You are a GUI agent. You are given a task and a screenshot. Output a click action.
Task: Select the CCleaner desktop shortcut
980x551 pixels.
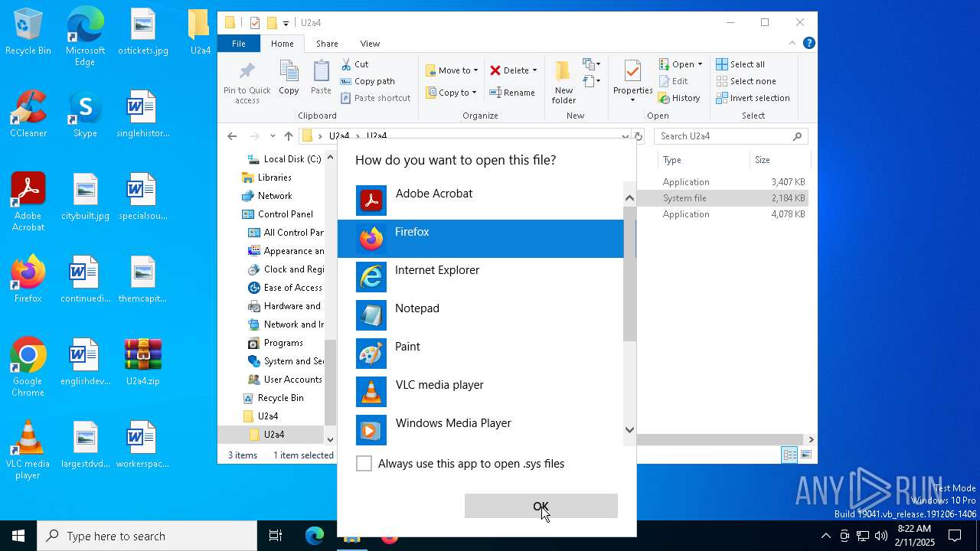click(28, 114)
